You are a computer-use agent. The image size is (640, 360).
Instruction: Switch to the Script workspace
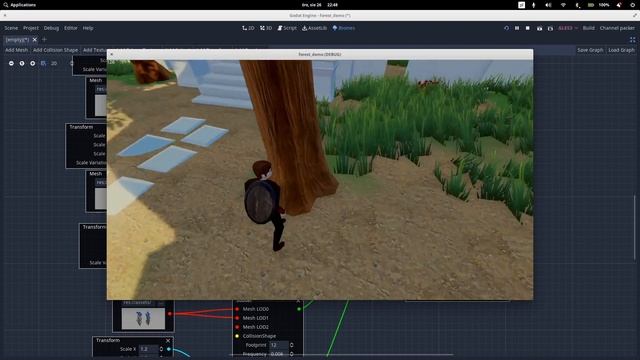click(287, 28)
